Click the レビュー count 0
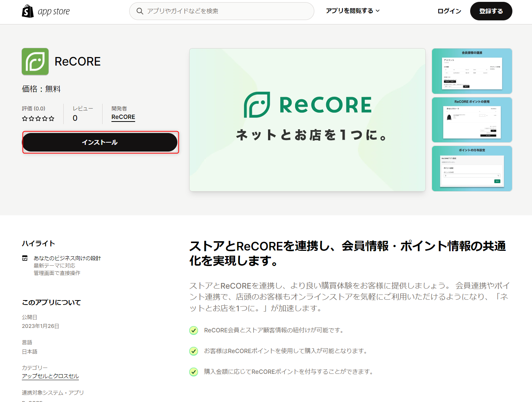This screenshot has height=402, width=532. pos(75,118)
